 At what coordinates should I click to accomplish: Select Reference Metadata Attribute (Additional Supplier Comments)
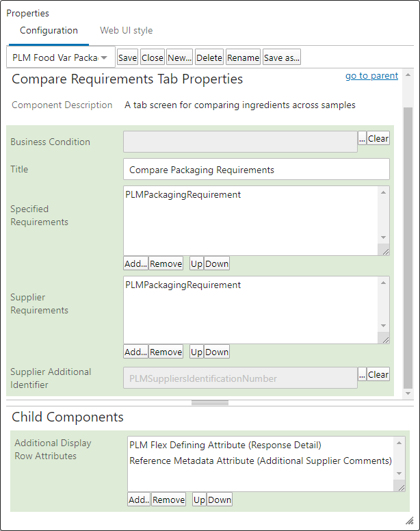click(x=261, y=461)
